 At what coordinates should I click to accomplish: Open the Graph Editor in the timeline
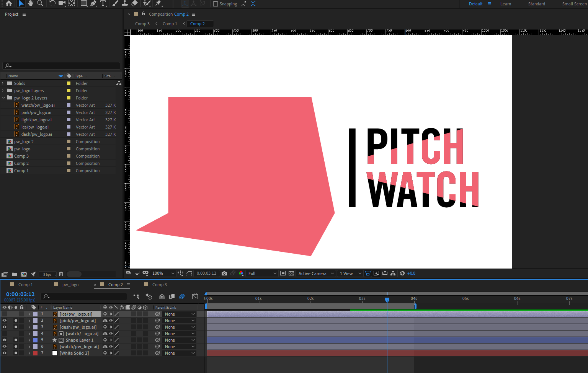coord(194,296)
